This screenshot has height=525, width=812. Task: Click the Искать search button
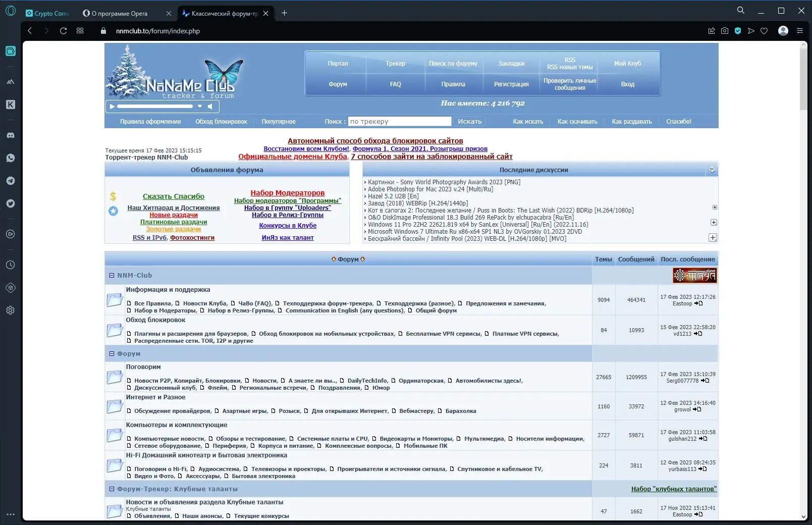click(x=469, y=122)
